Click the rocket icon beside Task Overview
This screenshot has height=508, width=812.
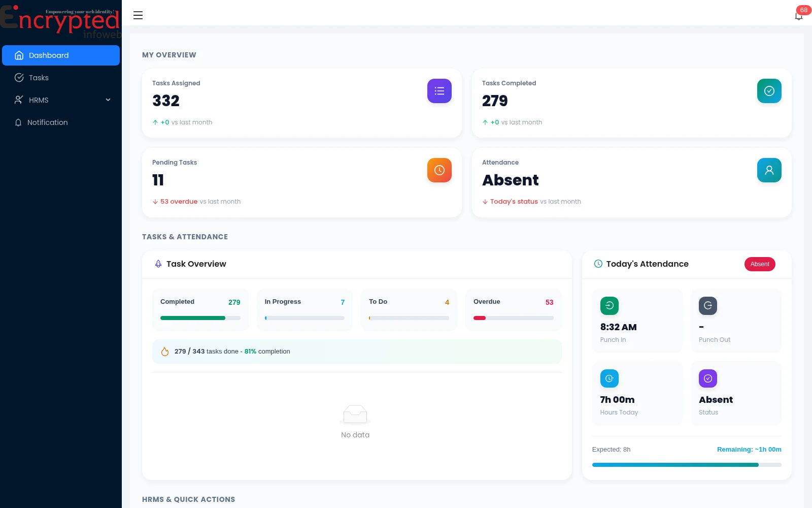[158, 264]
